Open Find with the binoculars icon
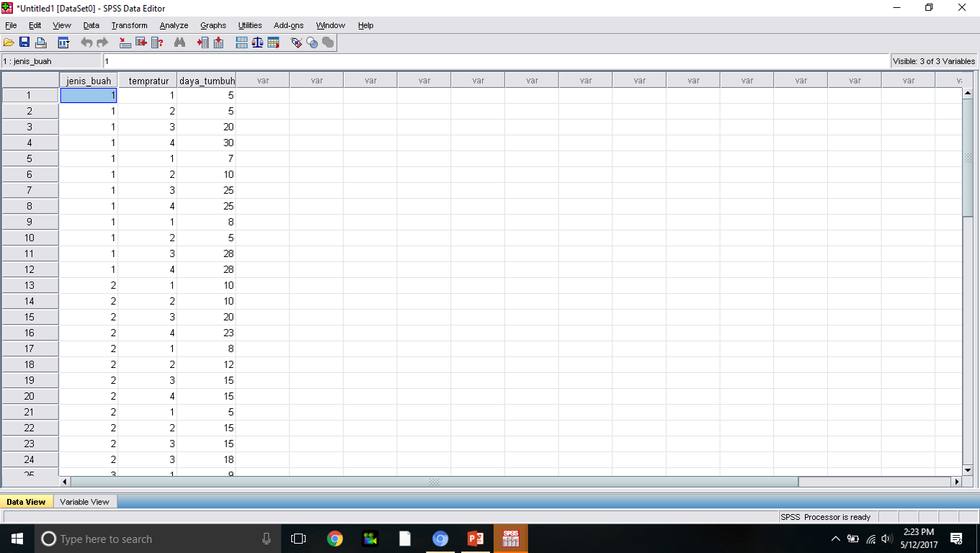Viewport: 980px width, 553px height. pyautogui.click(x=180, y=43)
